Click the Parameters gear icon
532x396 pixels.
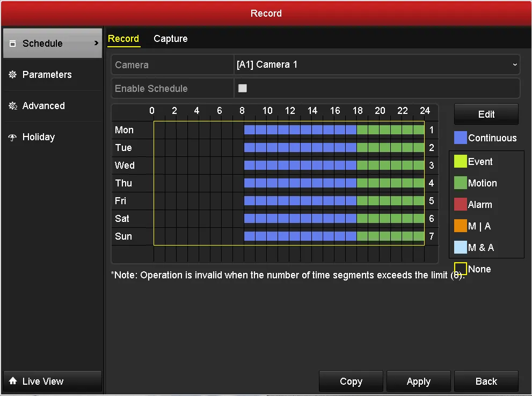13,75
